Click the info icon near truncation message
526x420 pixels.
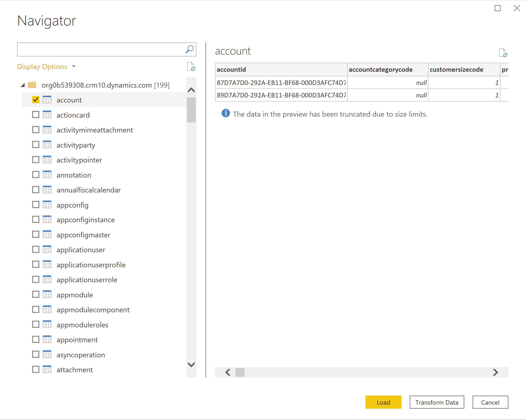(x=225, y=114)
